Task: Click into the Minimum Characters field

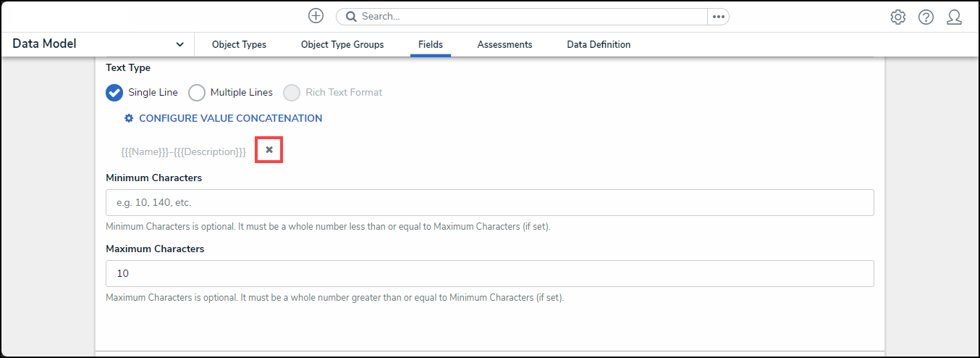Action: point(489,203)
